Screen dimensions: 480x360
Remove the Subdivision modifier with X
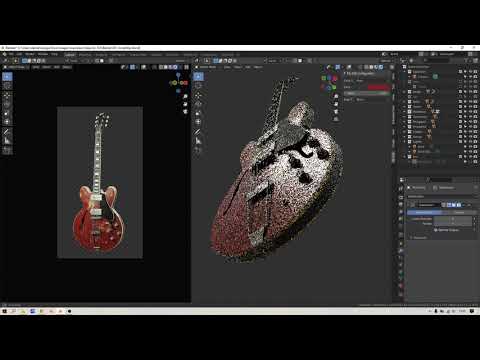point(470,205)
